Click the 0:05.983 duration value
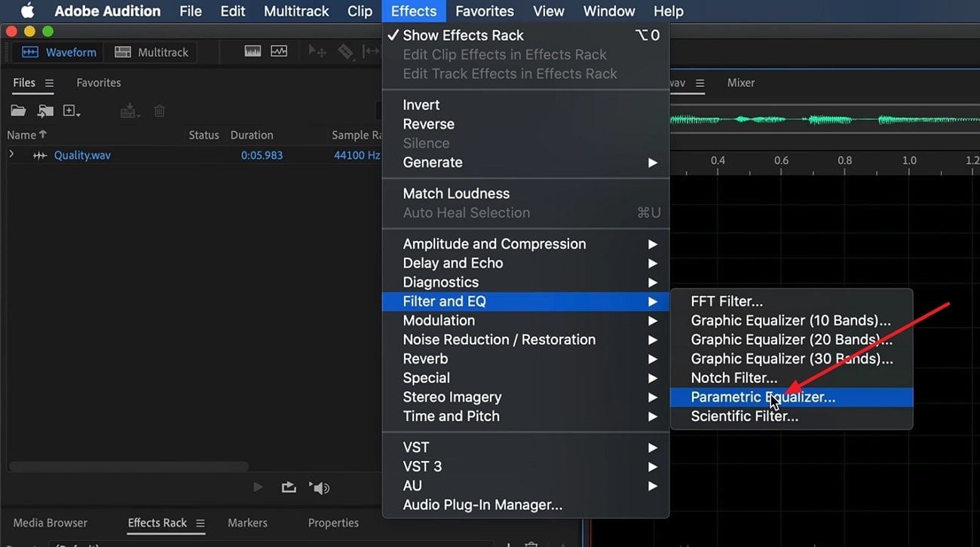 pyautogui.click(x=262, y=155)
